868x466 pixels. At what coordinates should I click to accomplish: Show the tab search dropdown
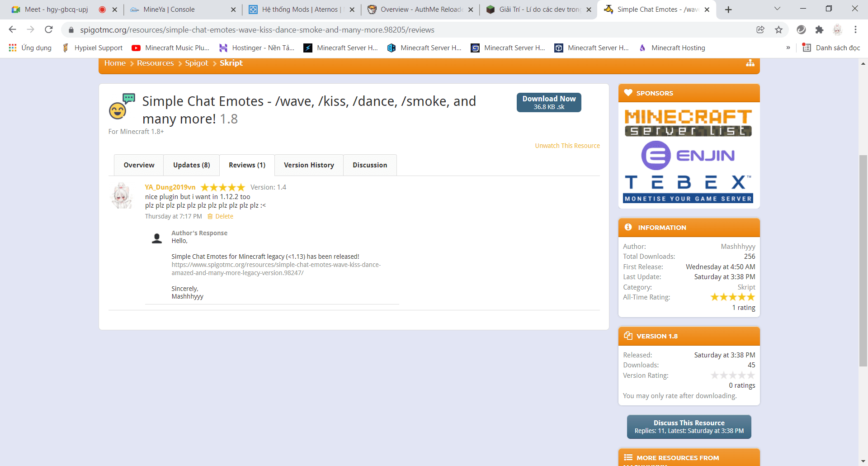tap(777, 9)
